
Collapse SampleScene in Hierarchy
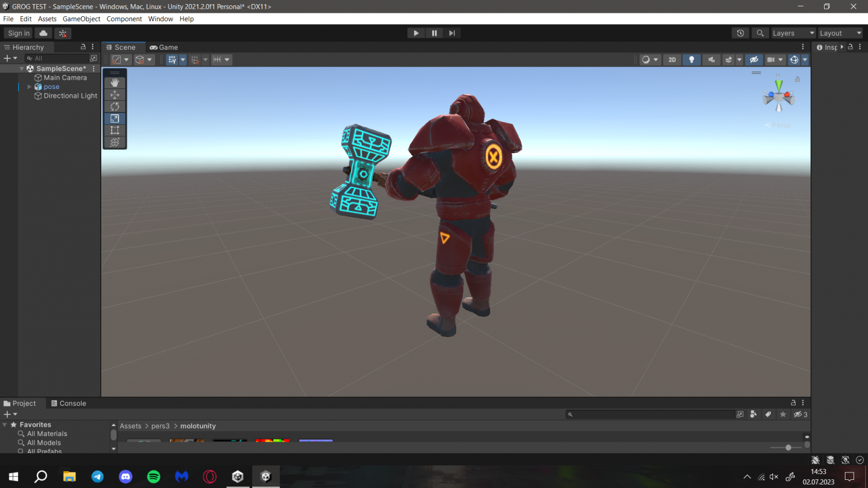click(21, 68)
